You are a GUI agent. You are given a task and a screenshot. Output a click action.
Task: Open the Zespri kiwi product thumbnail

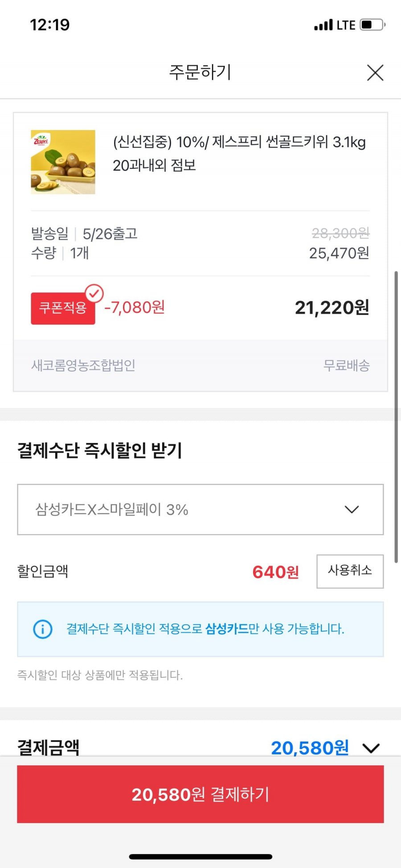[x=63, y=162]
